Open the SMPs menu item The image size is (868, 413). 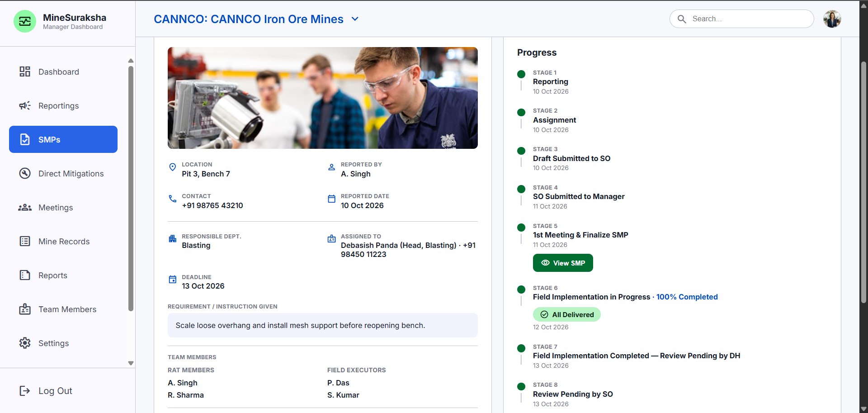click(x=63, y=139)
